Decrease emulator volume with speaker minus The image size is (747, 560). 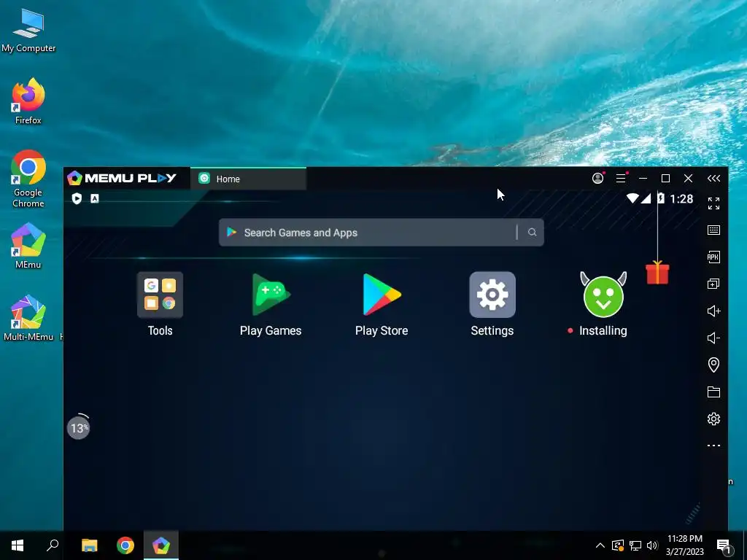click(x=713, y=338)
